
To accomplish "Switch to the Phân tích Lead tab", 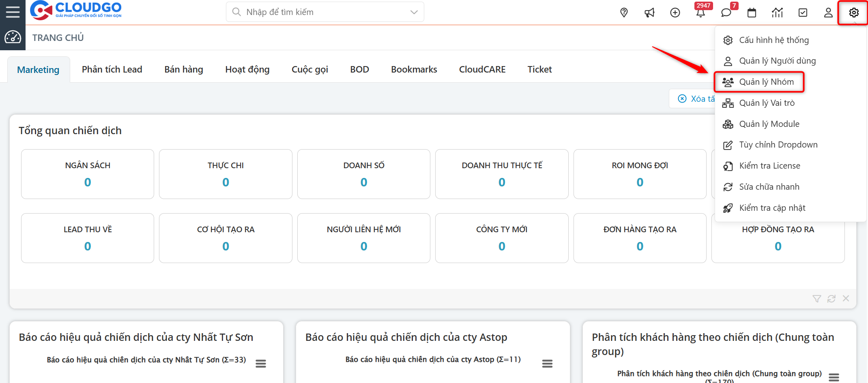I will pos(112,69).
